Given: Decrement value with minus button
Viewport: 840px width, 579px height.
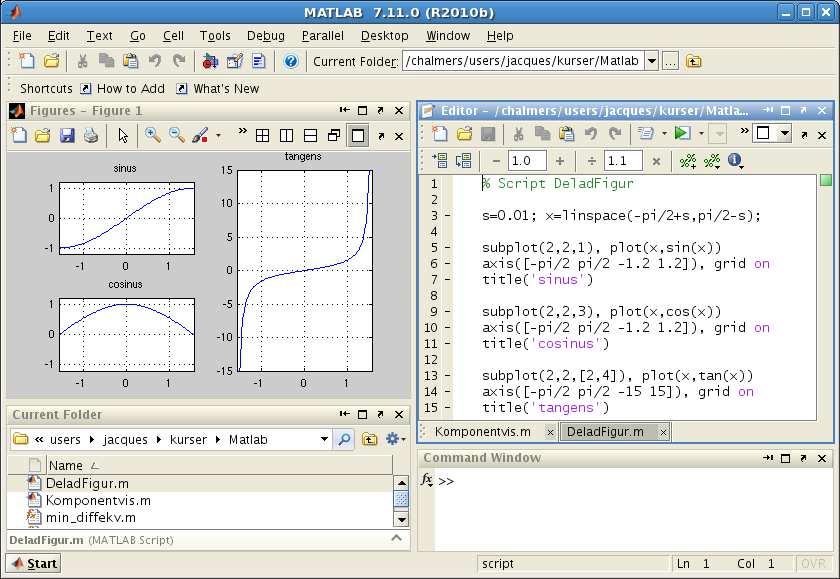Looking at the screenshot, I should (x=496, y=161).
